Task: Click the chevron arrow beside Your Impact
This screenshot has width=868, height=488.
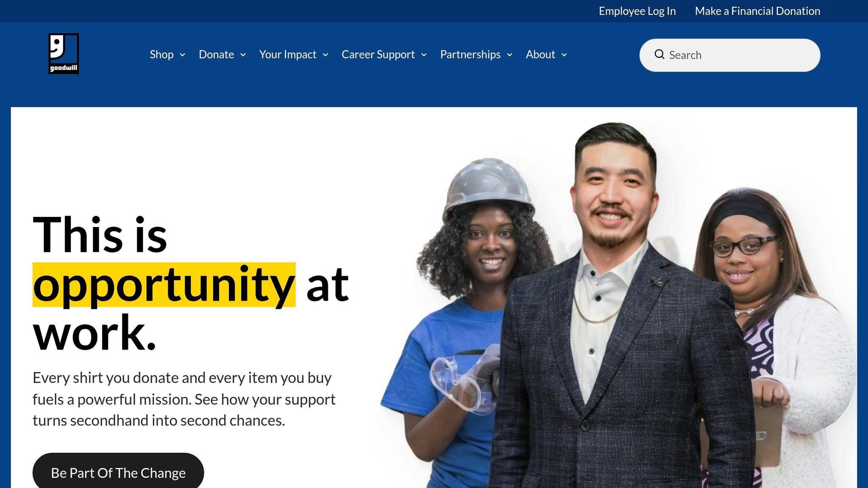Action: tap(325, 55)
